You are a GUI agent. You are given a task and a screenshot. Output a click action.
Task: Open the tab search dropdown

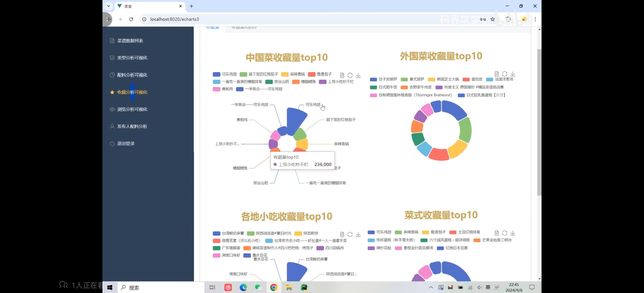pyautogui.click(x=109, y=6)
